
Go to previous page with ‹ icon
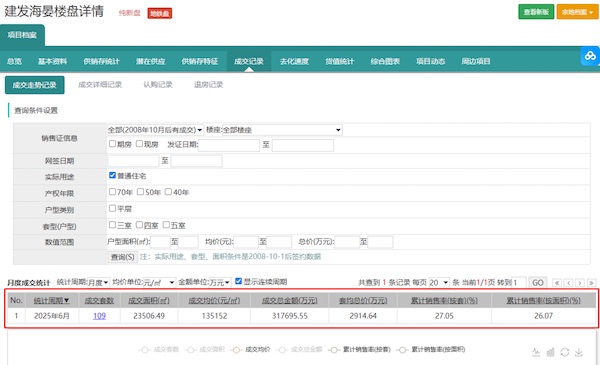tap(569, 283)
